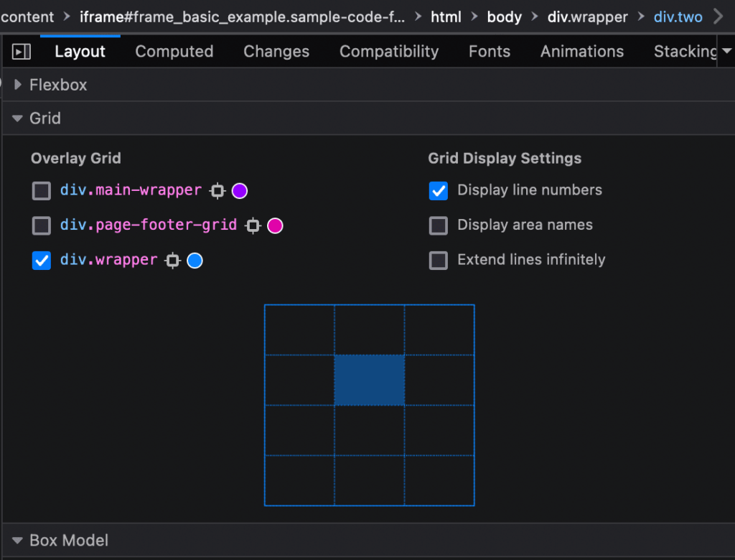
Task: Uncheck the div.wrapper overlay checkbox
Action: click(41, 261)
